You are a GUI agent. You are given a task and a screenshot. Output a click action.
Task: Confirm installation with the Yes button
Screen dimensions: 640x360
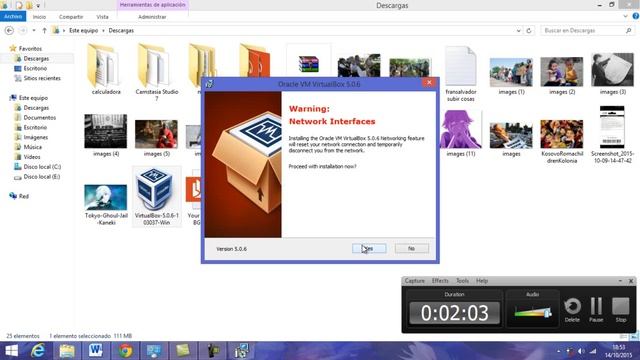(x=369, y=248)
